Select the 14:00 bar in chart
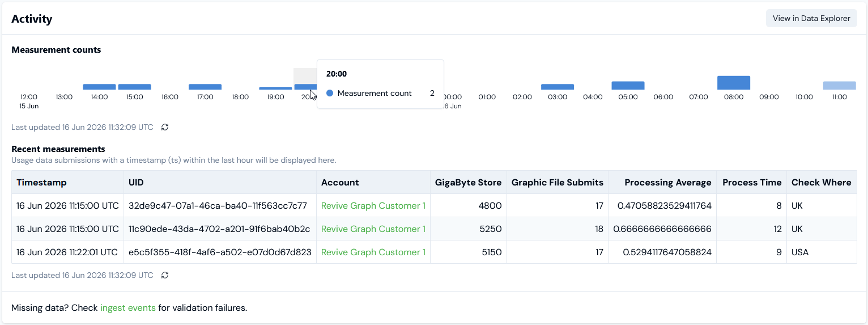 tap(99, 87)
